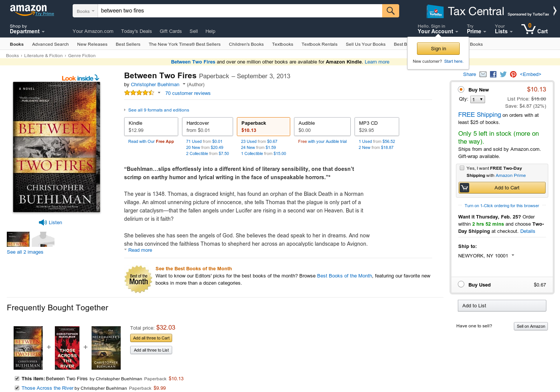The width and height of the screenshot is (560, 392).
Task: Click the orange search magnifier button
Action: point(390,11)
